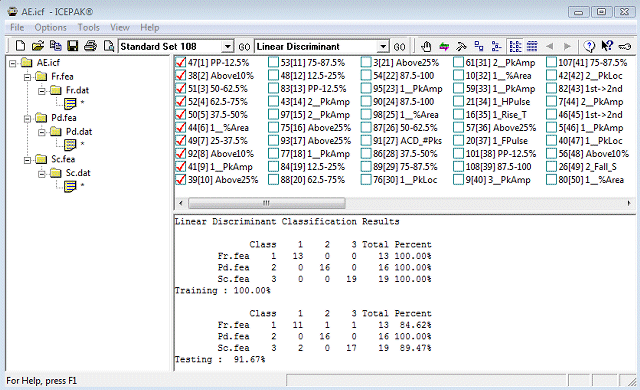The image size is (640, 390).
Task: Collapse the Sc.dat tree node
Action: [42, 174]
